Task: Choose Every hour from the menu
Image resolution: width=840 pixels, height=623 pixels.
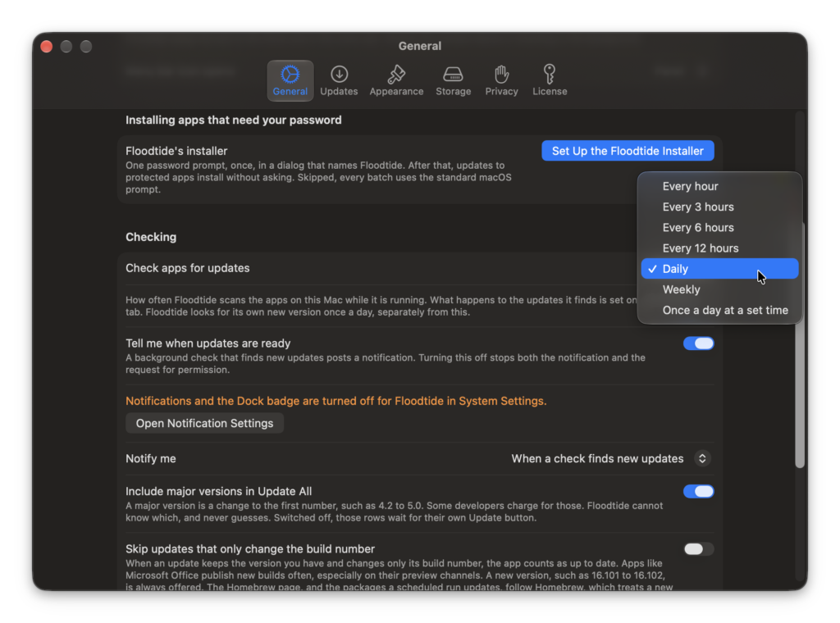Action: click(719, 186)
